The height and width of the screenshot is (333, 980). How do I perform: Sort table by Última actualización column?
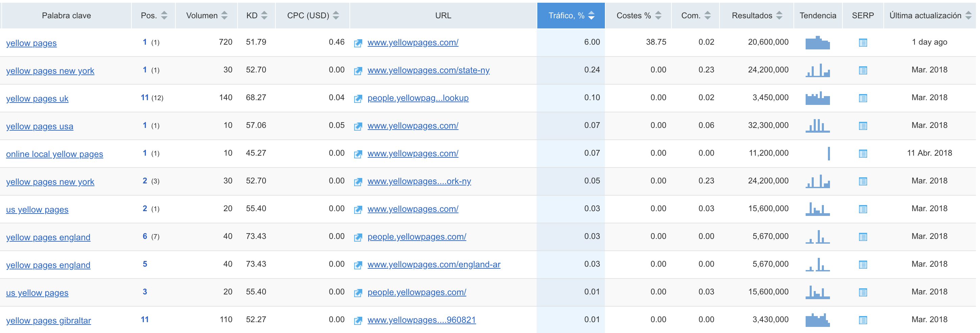pyautogui.click(x=968, y=15)
